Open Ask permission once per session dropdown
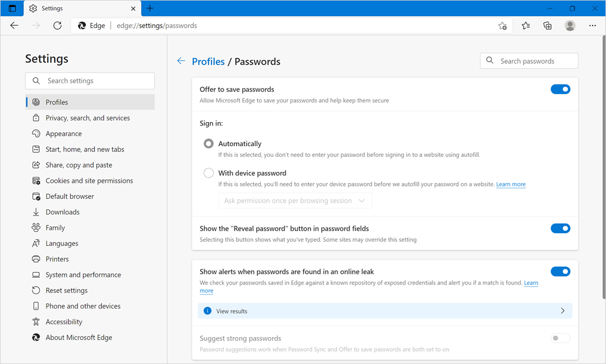Viewport: 606px width, 364px height. [x=295, y=200]
